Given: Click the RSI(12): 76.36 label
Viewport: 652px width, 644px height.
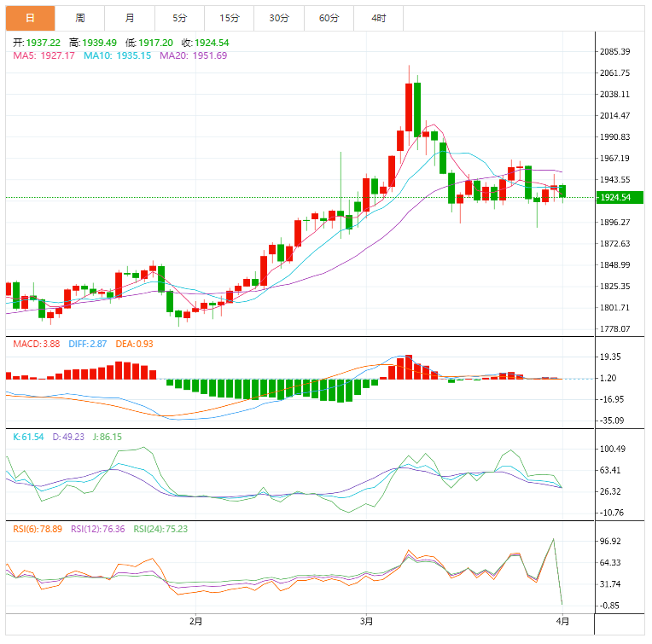Looking at the screenshot, I should (x=98, y=530).
